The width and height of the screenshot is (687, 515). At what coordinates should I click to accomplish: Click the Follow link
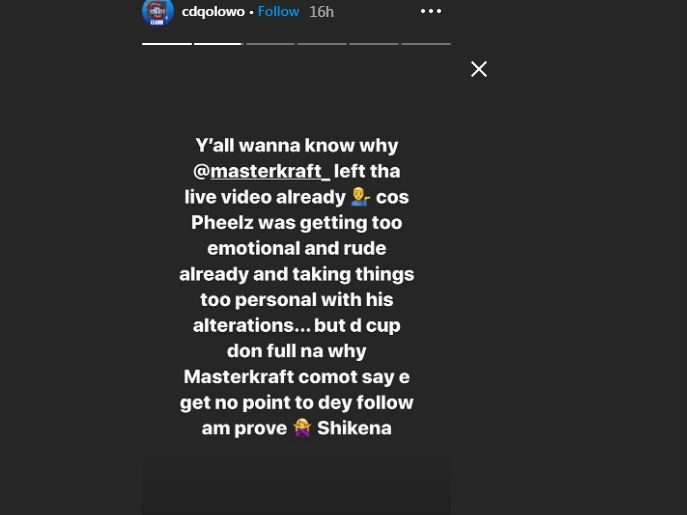[x=278, y=12]
